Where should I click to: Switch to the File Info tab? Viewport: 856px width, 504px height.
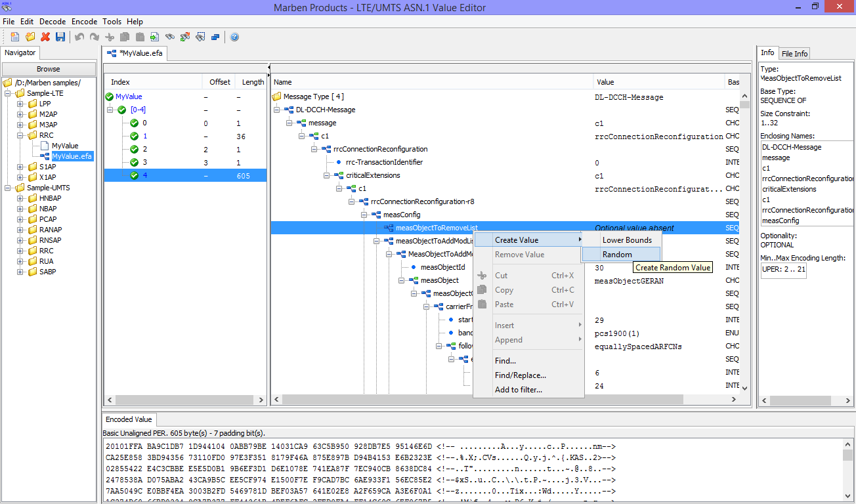[794, 53]
